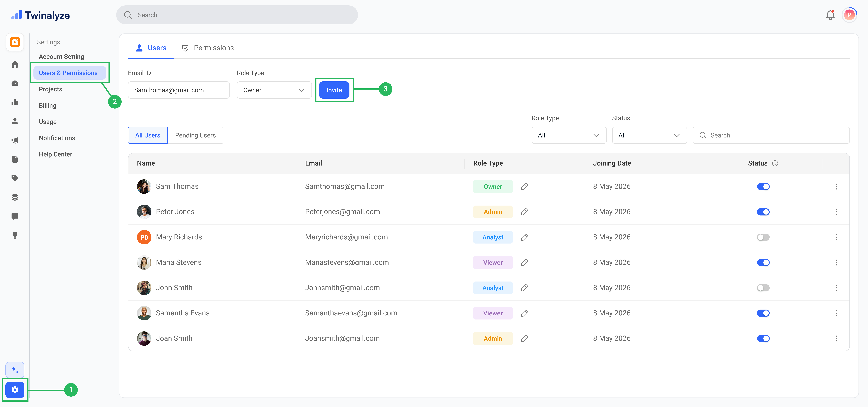This screenshot has height=407, width=868.
Task: Edit Mary Richards's role with pencil icon
Action: click(524, 237)
